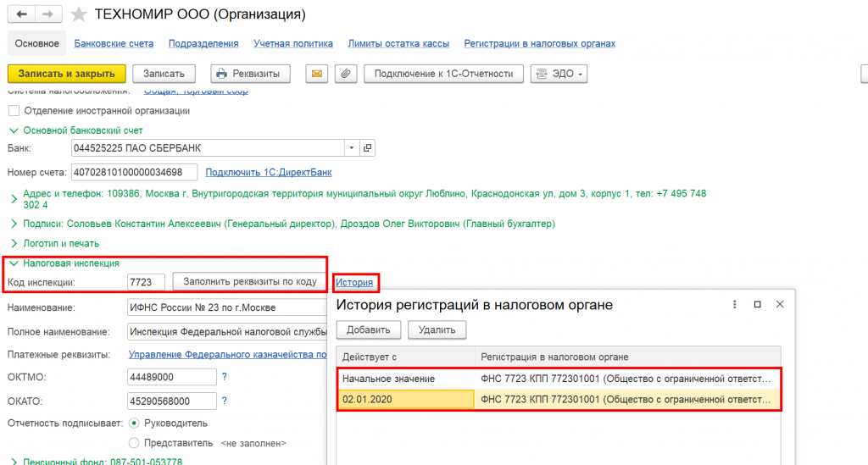Screen dimensions: 868x465
Task: Click Подключение к 1С-Отчетности button
Action: click(444, 74)
